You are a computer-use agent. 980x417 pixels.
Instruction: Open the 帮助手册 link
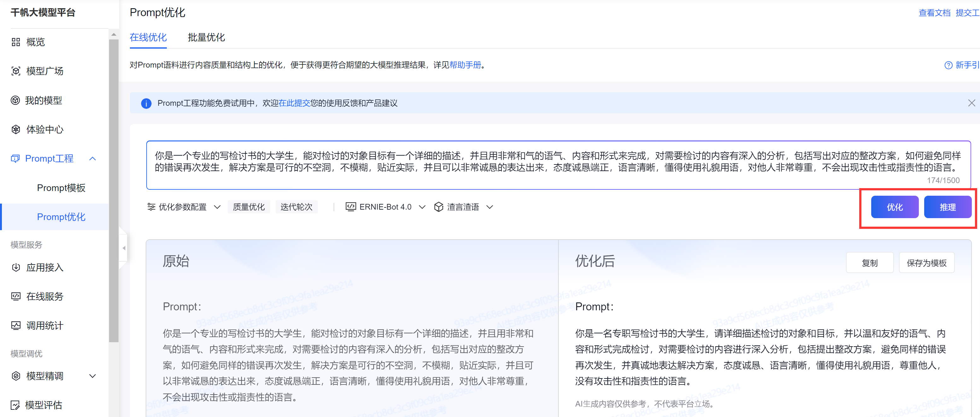click(465, 65)
